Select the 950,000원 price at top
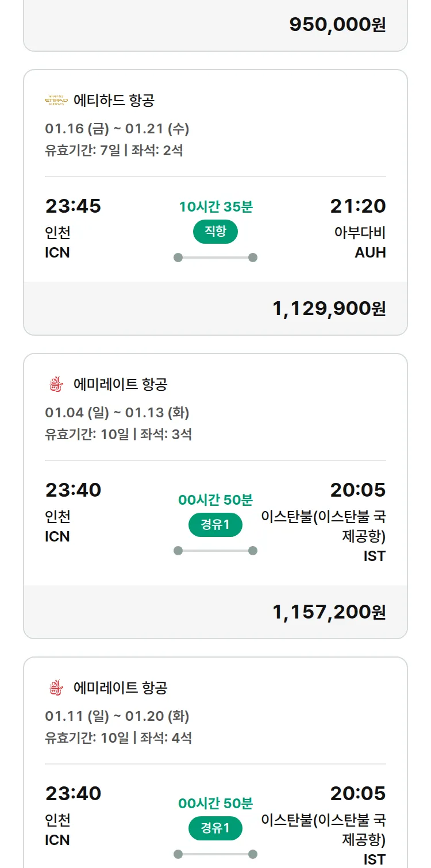The width and height of the screenshot is (431, 868). point(337,25)
